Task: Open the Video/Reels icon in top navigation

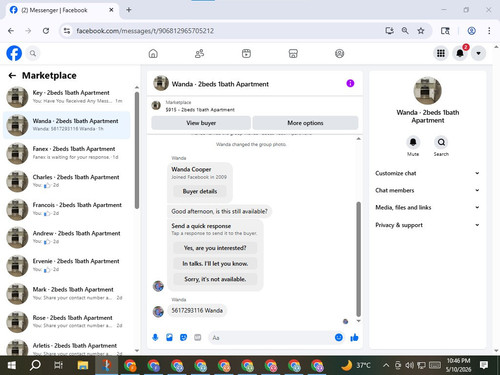Action: tap(246, 53)
